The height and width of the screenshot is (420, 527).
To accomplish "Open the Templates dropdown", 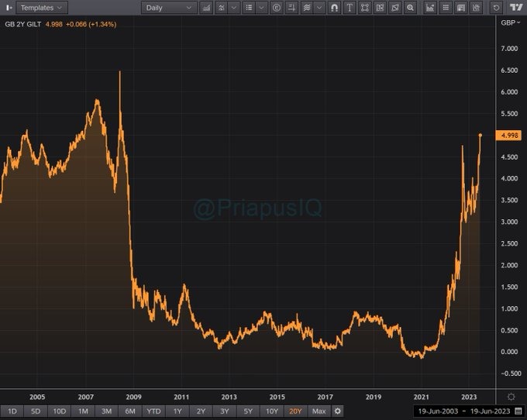I will pos(42,8).
